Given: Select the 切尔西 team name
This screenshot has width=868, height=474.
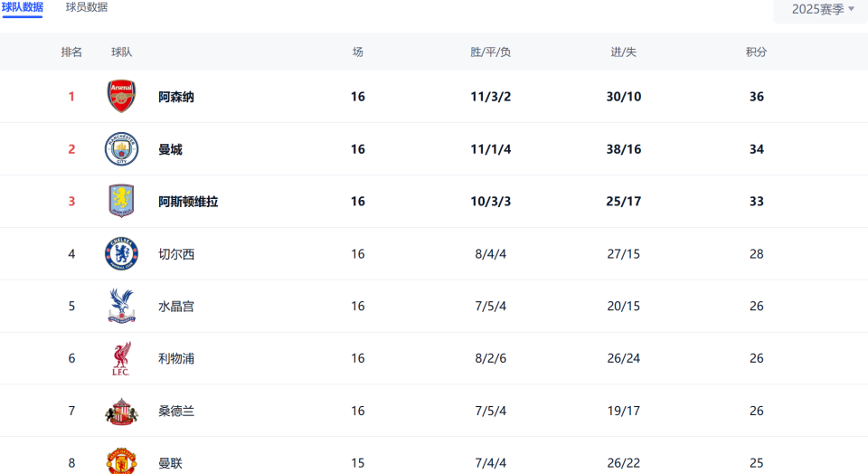Looking at the screenshot, I should point(176,254).
